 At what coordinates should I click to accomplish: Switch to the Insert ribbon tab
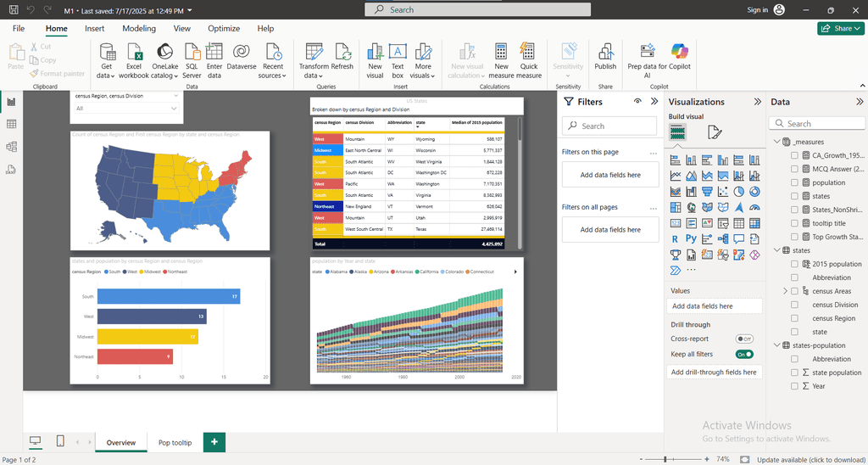(95, 28)
